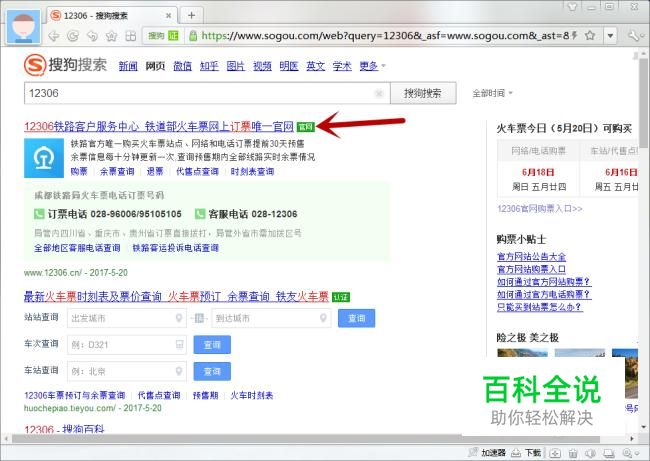Open the wrench tools menu
The image size is (650, 461).
[x=633, y=36]
